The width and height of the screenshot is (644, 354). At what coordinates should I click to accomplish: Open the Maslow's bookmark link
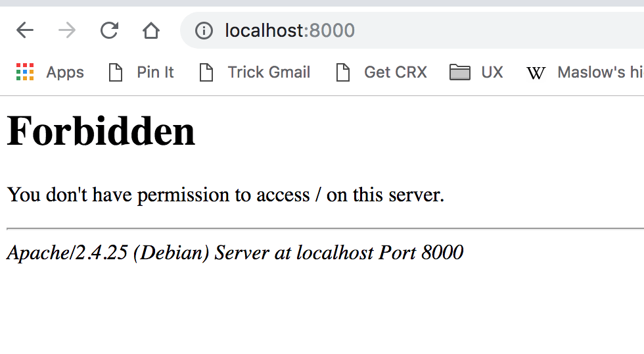click(x=600, y=72)
